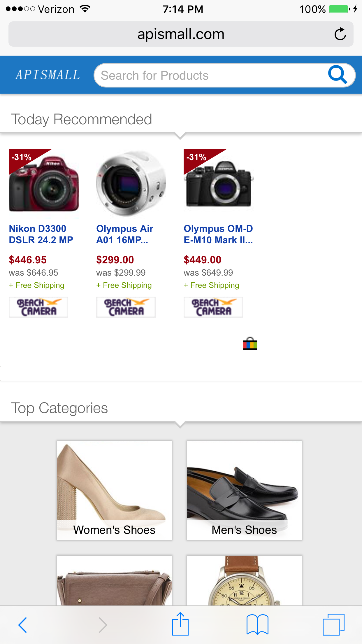Open the wristwatch category tile
Image resolution: width=362 pixels, height=644 pixels.
[x=244, y=580]
